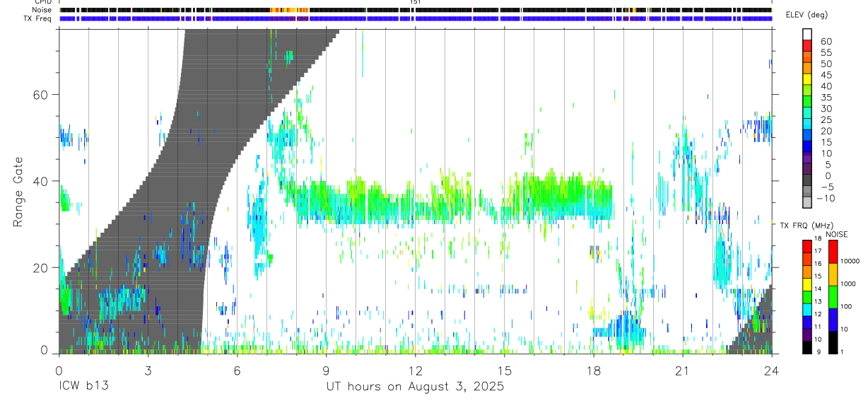Click the "−10" label on the ELEV scale

pos(826,199)
